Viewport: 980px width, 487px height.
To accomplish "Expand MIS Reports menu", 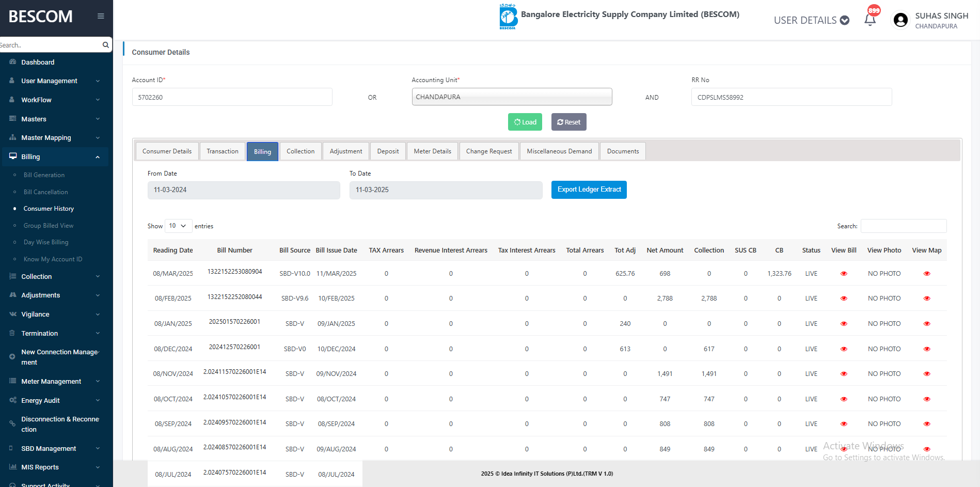I will coord(56,467).
